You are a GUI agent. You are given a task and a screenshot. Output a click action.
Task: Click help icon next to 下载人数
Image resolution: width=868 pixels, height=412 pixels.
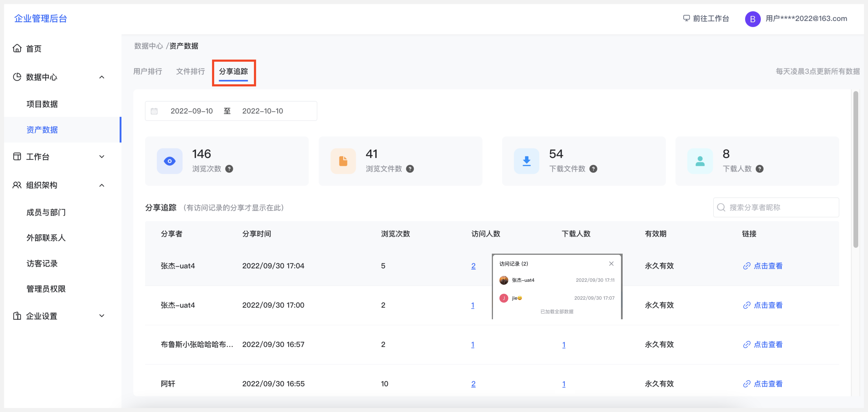point(759,169)
